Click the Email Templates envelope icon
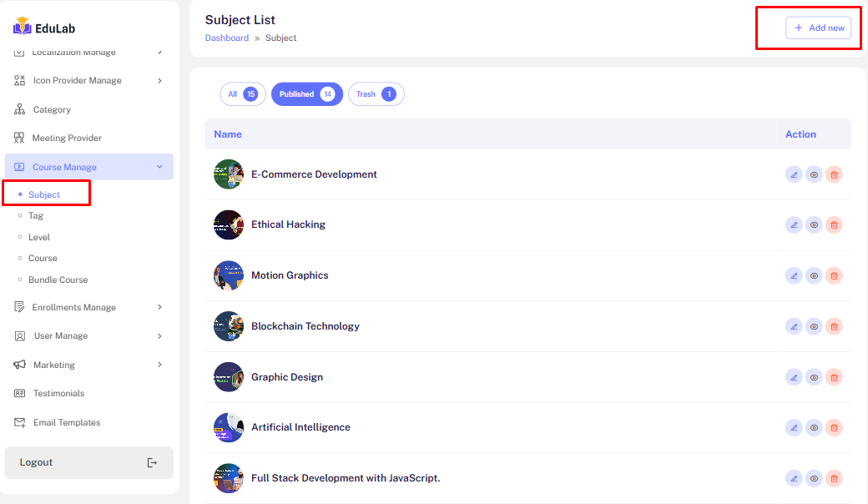This screenshot has height=504, width=868. point(20,422)
